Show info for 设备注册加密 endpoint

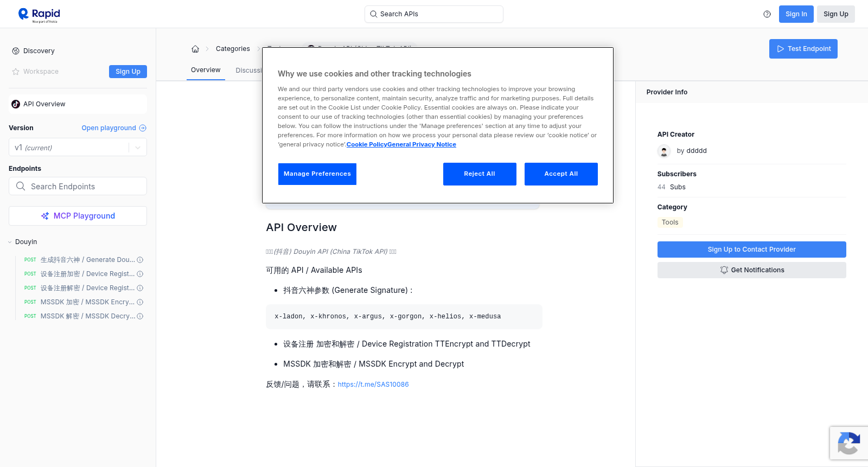pyautogui.click(x=140, y=274)
